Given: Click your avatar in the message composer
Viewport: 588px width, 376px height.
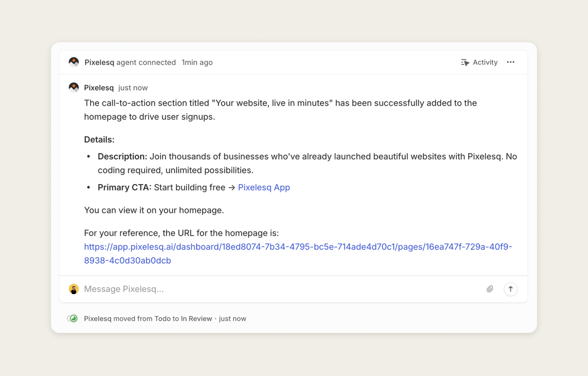Looking at the screenshot, I should click(x=74, y=289).
